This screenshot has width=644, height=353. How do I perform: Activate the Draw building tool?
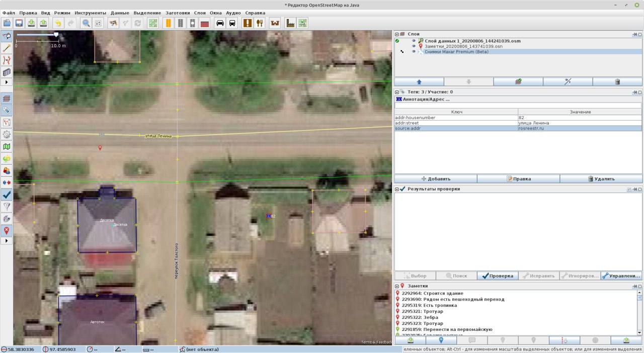point(7,72)
